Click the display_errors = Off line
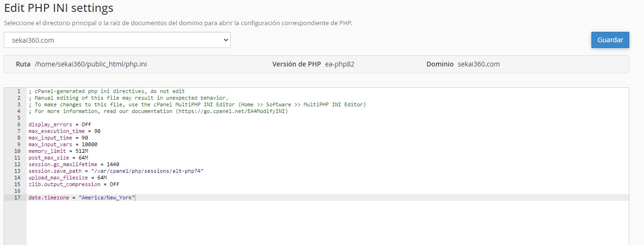 point(60,124)
